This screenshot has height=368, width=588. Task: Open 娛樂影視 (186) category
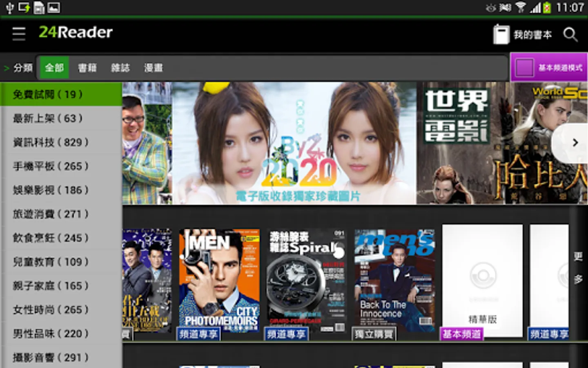(x=61, y=190)
